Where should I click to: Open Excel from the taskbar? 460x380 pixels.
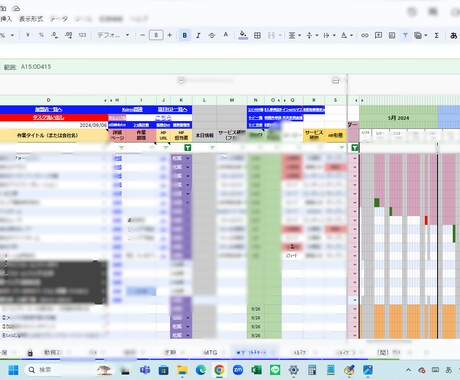click(x=256, y=370)
